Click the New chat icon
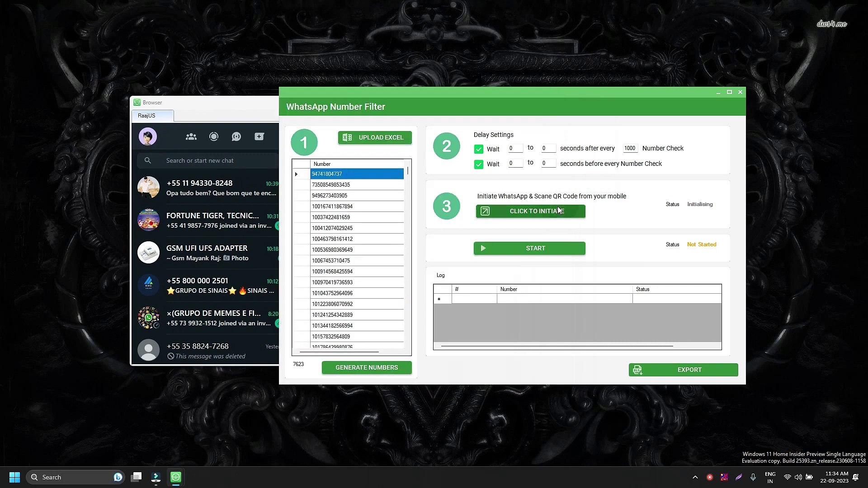 (x=259, y=136)
